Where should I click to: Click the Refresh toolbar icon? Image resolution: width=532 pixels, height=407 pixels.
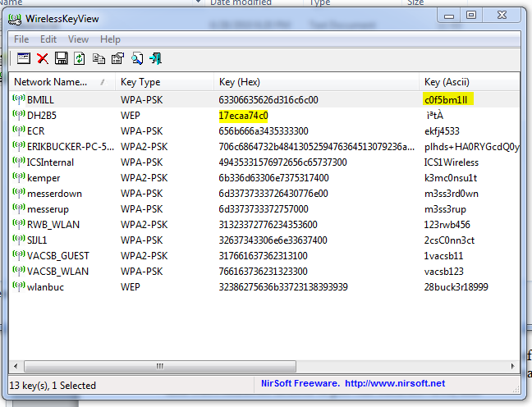click(80, 59)
